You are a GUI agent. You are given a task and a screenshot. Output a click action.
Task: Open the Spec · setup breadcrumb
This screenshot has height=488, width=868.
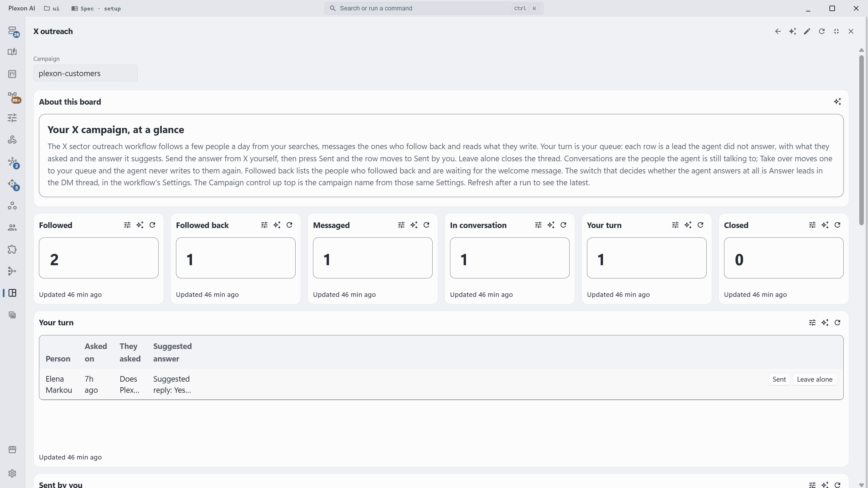[96, 8]
